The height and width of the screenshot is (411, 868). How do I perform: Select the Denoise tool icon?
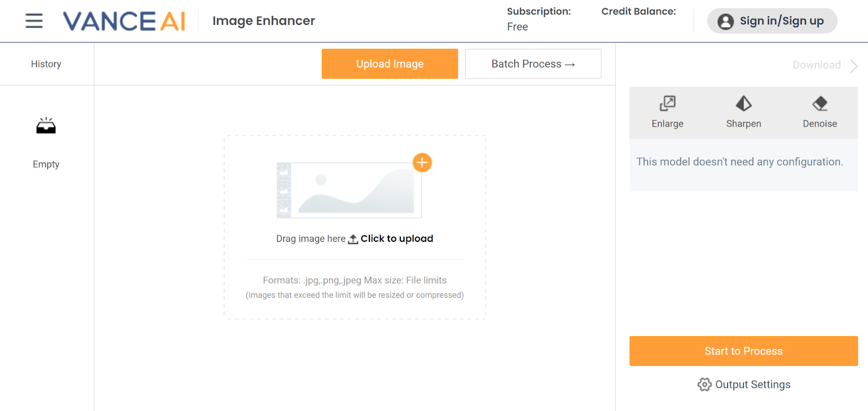pos(820,104)
